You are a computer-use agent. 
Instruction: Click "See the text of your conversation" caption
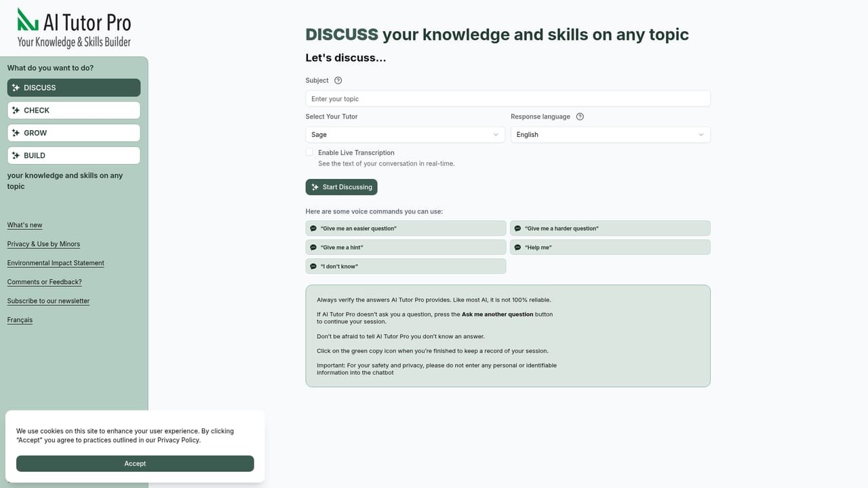(387, 163)
